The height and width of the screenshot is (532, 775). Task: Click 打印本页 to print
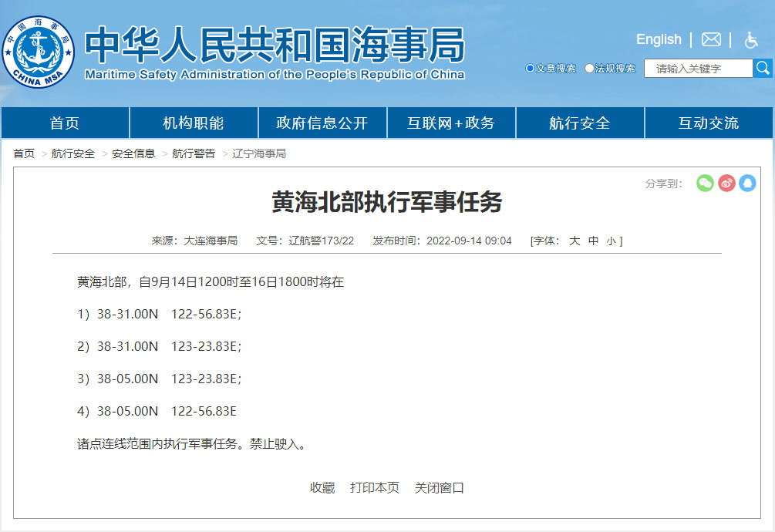375,487
